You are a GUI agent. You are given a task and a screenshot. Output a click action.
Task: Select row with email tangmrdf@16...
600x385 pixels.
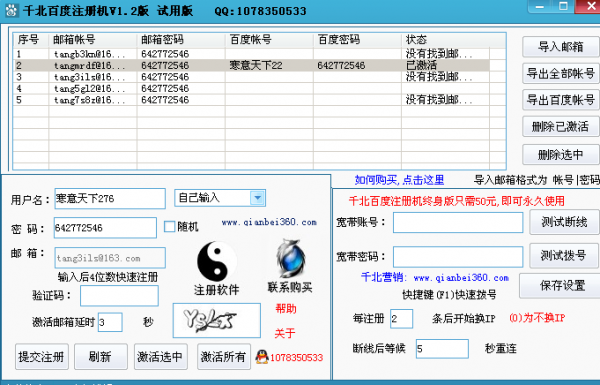(251, 65)
